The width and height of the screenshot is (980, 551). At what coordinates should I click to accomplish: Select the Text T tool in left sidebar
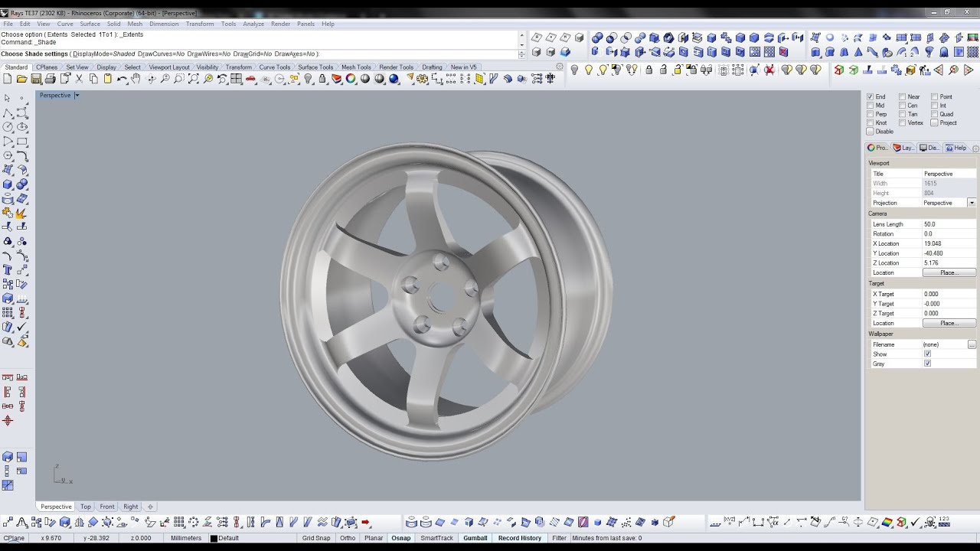[x=8, y=270]
